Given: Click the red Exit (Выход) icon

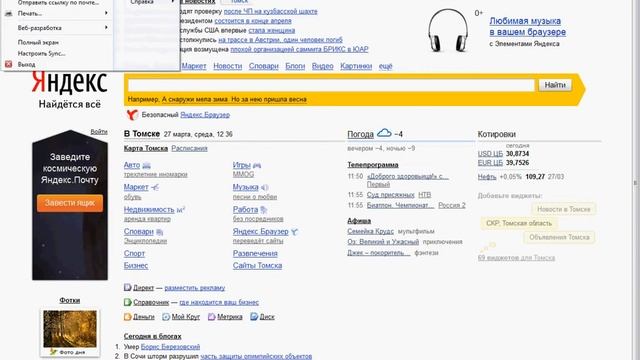Looking at the screenshot, I should [x=8, y=64].
